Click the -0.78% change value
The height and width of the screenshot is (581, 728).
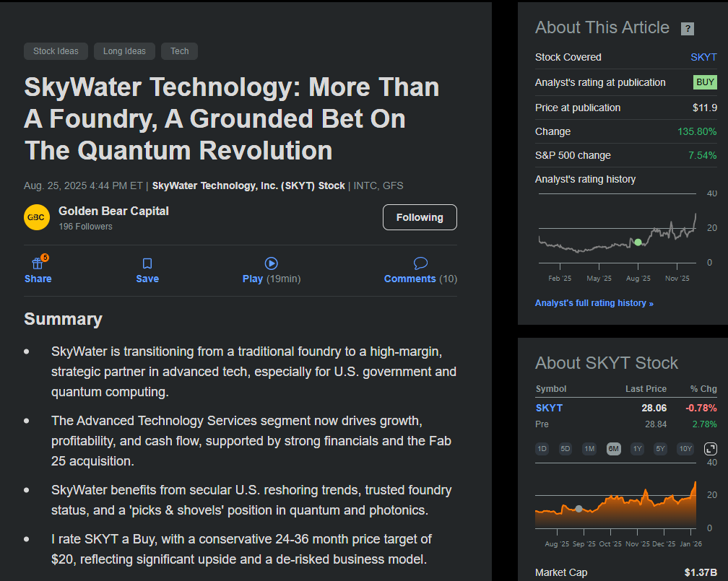click(x=701, y=408)
